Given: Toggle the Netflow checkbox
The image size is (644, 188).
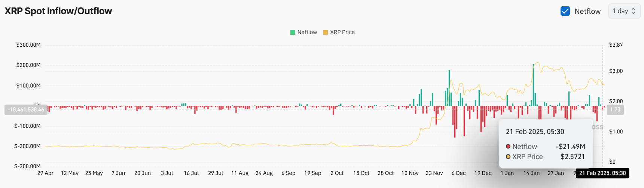Looking at the screenshot, I should [x=565, y=11].
